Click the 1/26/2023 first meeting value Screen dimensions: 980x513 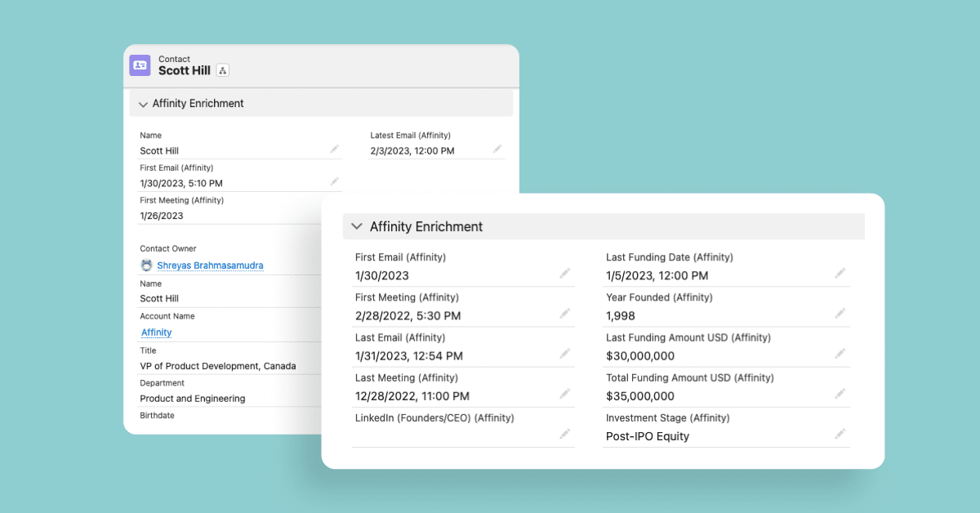[162, 216]
